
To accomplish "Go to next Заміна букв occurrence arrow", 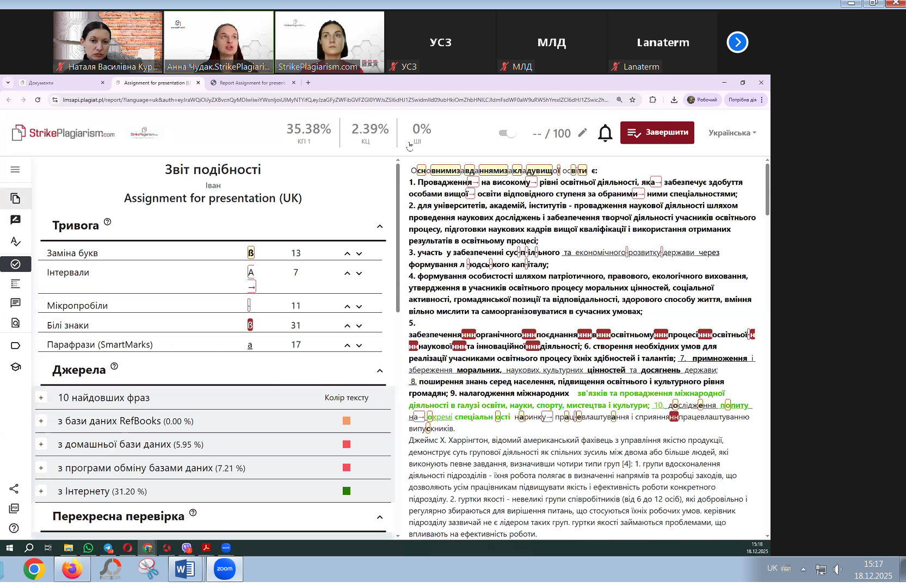I will point(359,253).
